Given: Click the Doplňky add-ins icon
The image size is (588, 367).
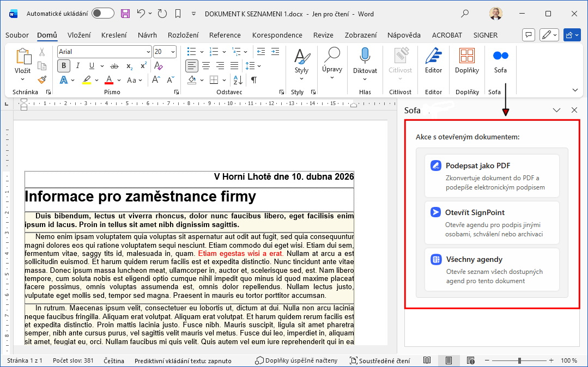Looking at the screenshot, I should [x=466, y=60].
